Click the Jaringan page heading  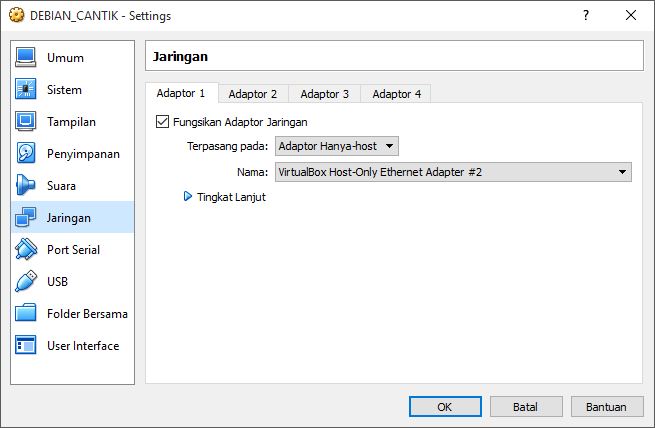tap(180, 56)
